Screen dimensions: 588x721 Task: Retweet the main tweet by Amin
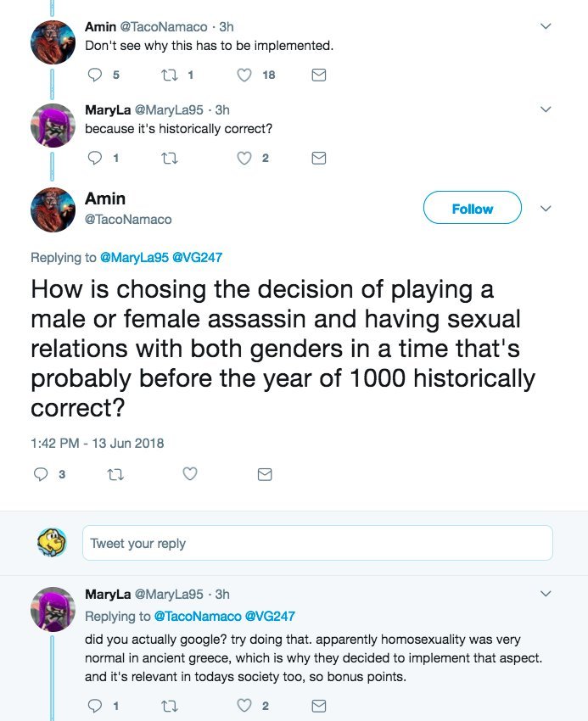(x=114, y=474)
